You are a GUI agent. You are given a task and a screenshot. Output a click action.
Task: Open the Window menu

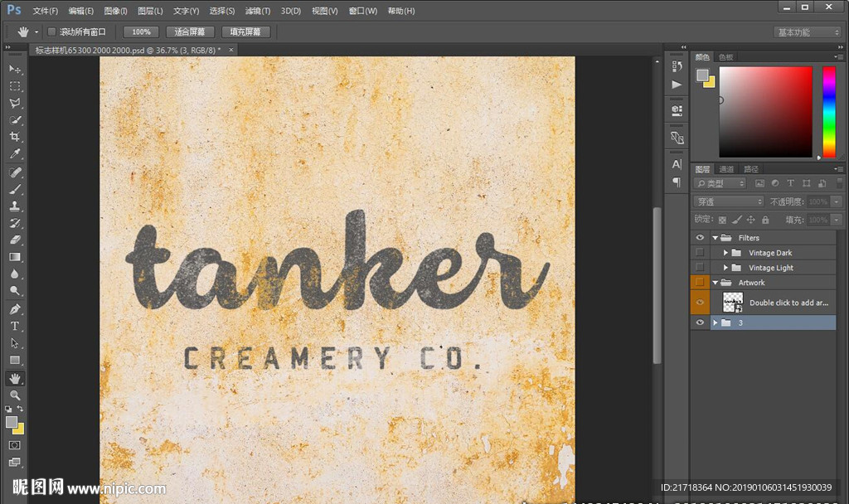pyautogui.click(x=363, y=11)
